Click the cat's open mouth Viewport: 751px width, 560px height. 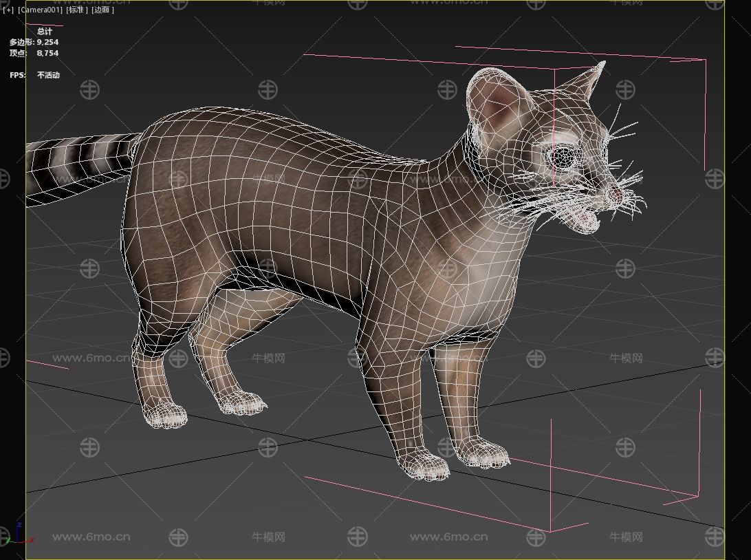583,219
